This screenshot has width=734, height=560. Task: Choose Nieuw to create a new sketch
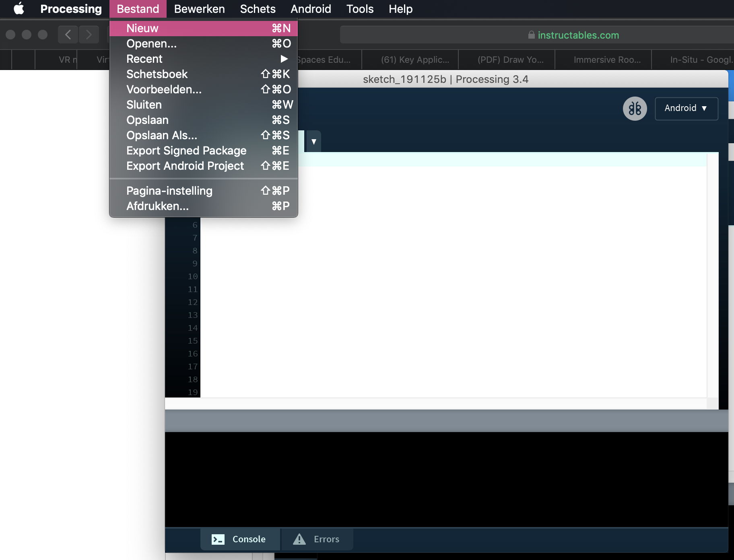204,28
